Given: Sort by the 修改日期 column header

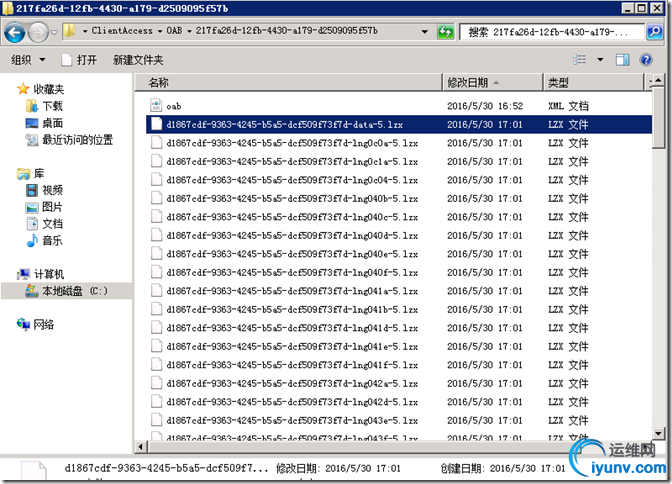Looking at the screenshot, I should 493,82.
